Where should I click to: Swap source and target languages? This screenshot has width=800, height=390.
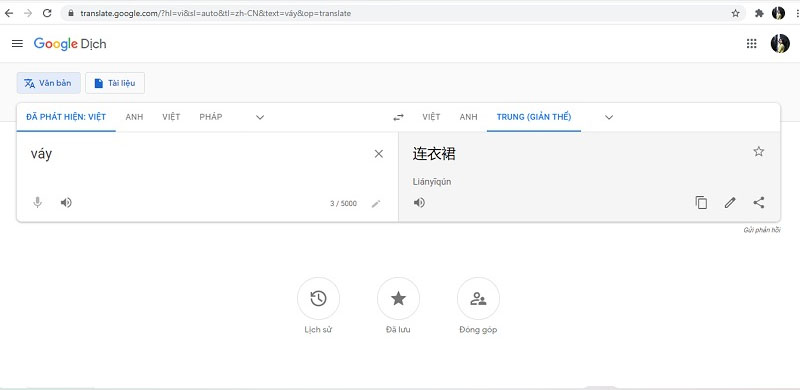coord(398,117)
